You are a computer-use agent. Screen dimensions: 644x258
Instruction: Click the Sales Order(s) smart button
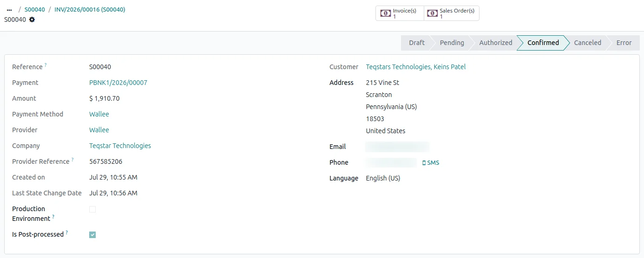pos(451,13)
